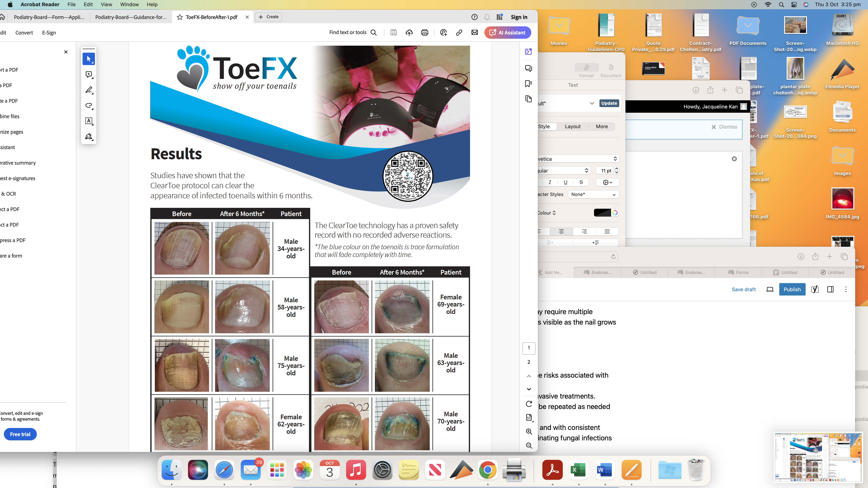
Task: Open WordPress editor more options menu
Action: pyautogui.click(x=845, y=289)
